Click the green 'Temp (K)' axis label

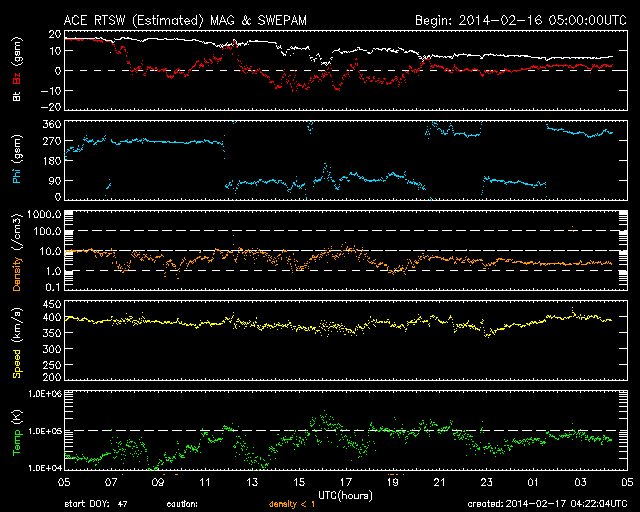tap(17, 432)
